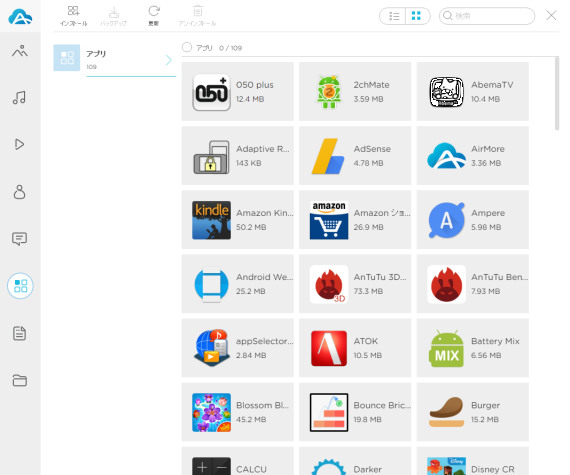Select the Amazon Kindle app icon

(x=212, y=220)
